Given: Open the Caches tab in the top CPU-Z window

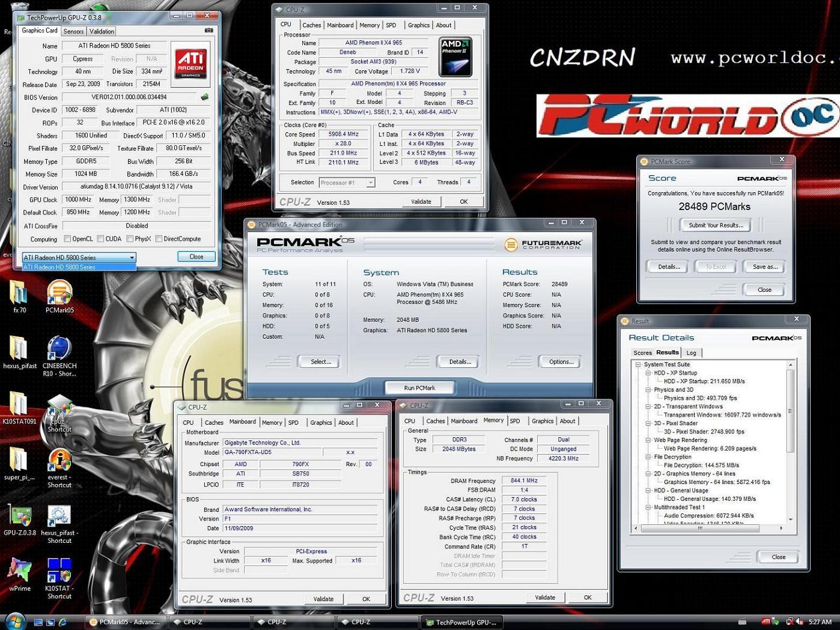Looking at the screenshot, I should click(311, 25).
